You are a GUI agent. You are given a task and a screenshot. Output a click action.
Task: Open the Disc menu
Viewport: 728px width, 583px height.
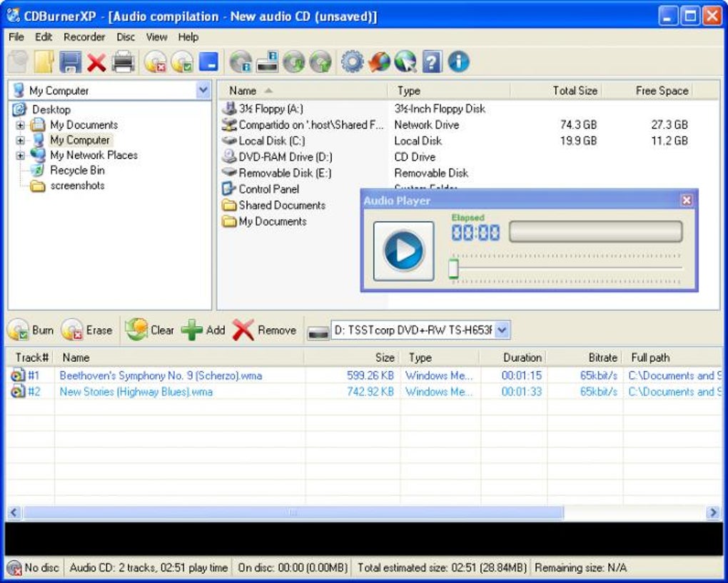tap(126, 37)
